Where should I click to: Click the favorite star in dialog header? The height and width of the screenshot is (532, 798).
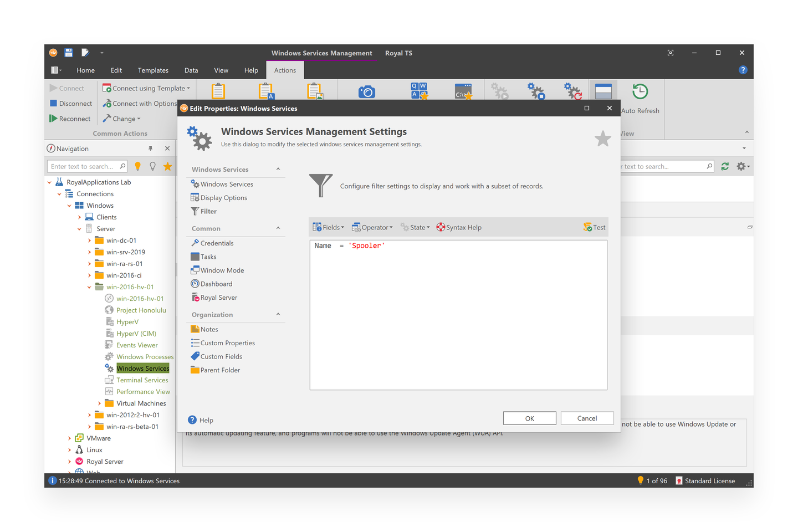click(602, 139)
